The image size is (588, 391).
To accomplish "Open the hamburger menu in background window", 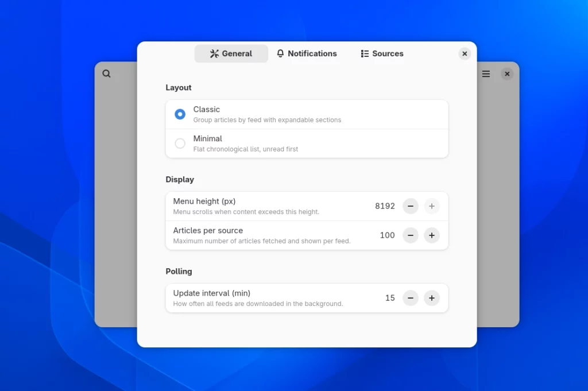I will point(486,74).
